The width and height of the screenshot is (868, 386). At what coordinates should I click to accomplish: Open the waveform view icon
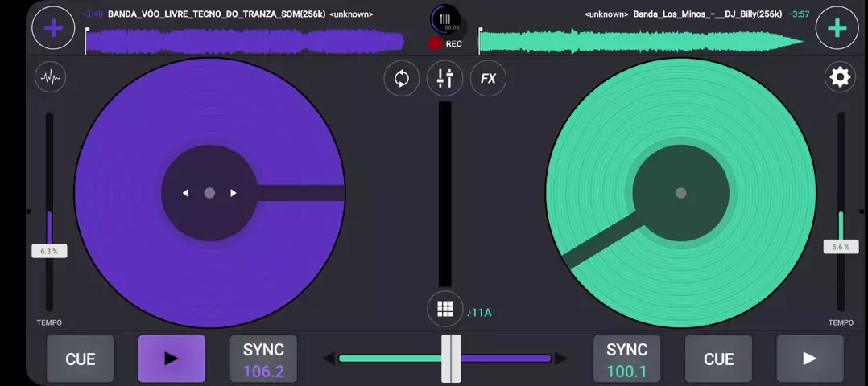51,77
